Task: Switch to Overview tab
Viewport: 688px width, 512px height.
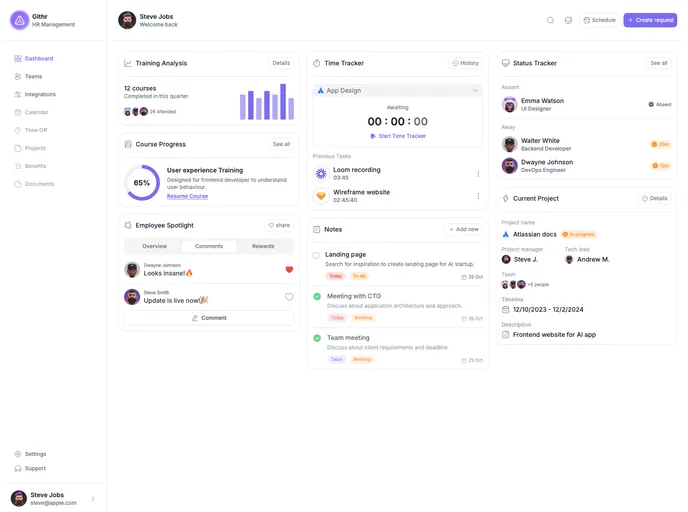Action: (x=154, y=246)
